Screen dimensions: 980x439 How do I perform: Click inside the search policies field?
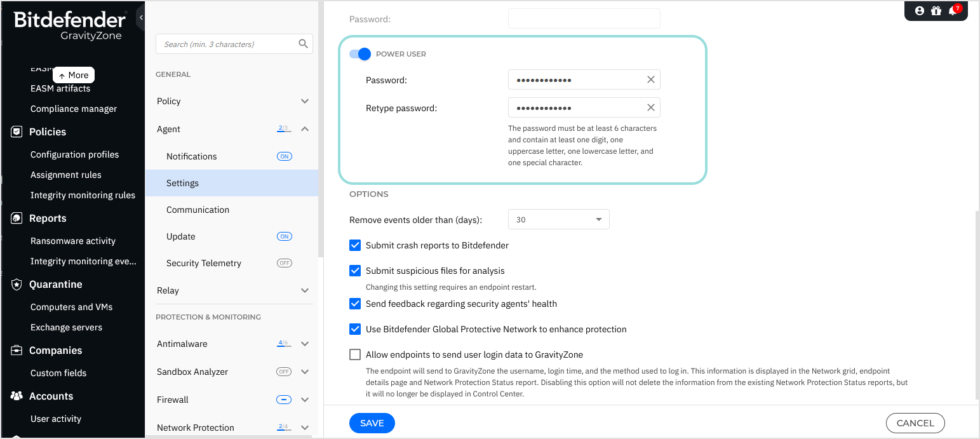229,43
